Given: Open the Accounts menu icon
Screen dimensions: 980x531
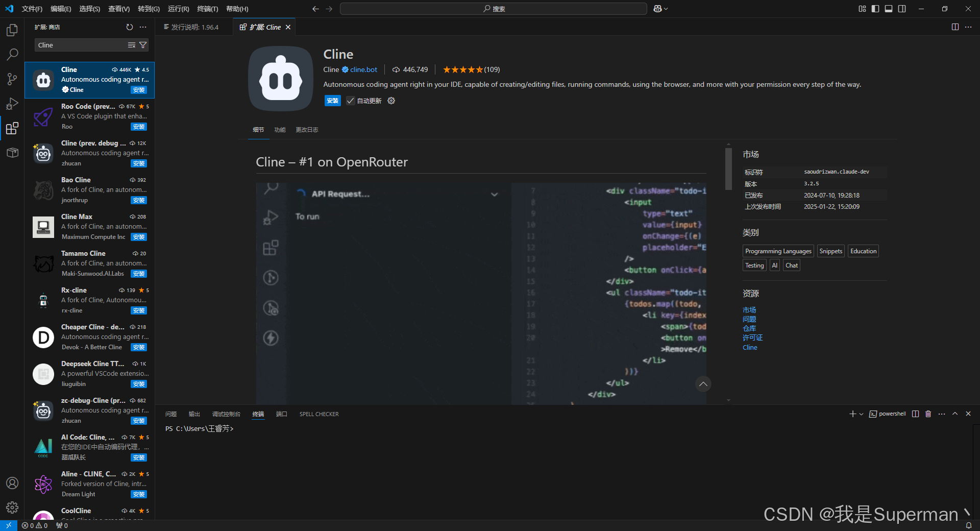Looking at the screenshot, I should click(x=12, y=483).
